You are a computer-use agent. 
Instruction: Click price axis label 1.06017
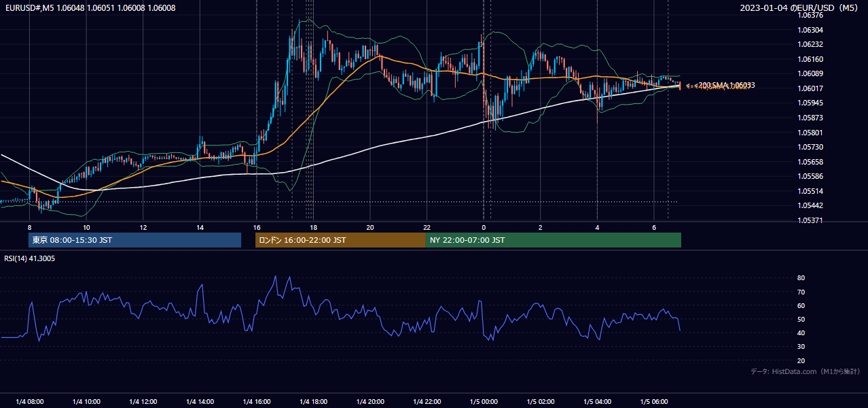tap(810, 88)
